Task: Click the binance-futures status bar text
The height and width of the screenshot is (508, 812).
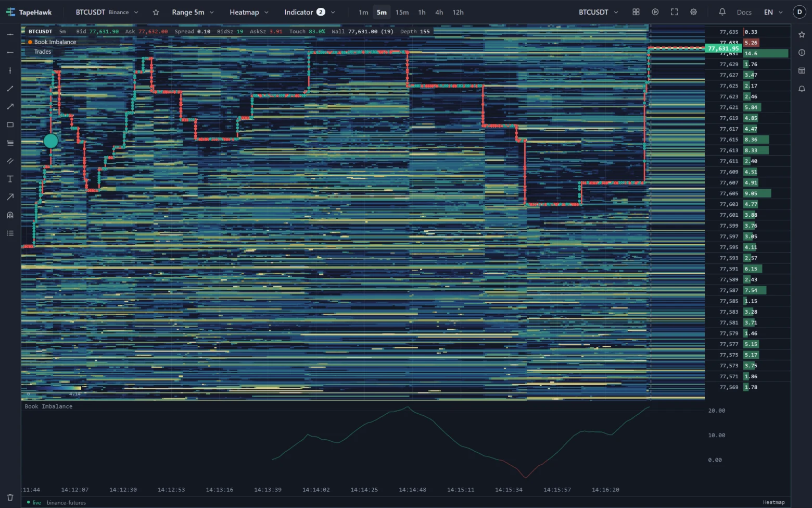Action: click(x=66, y=502)
